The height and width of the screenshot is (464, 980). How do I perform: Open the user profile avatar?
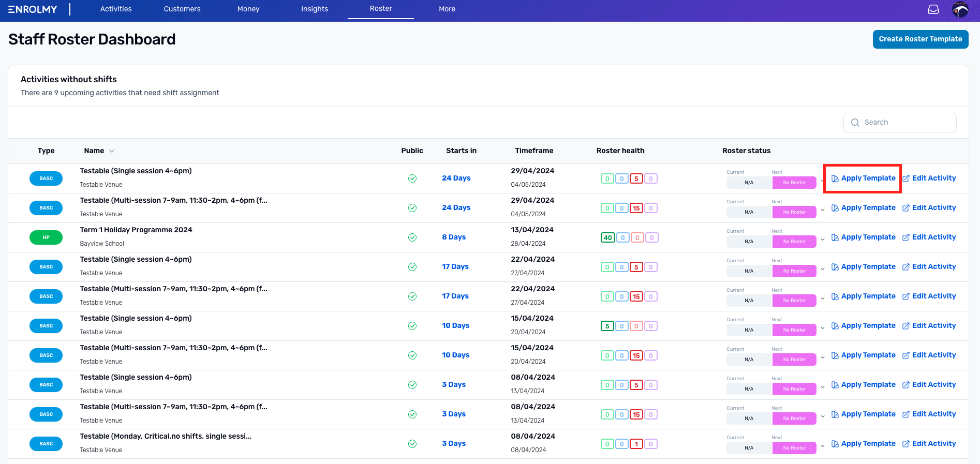960,9
